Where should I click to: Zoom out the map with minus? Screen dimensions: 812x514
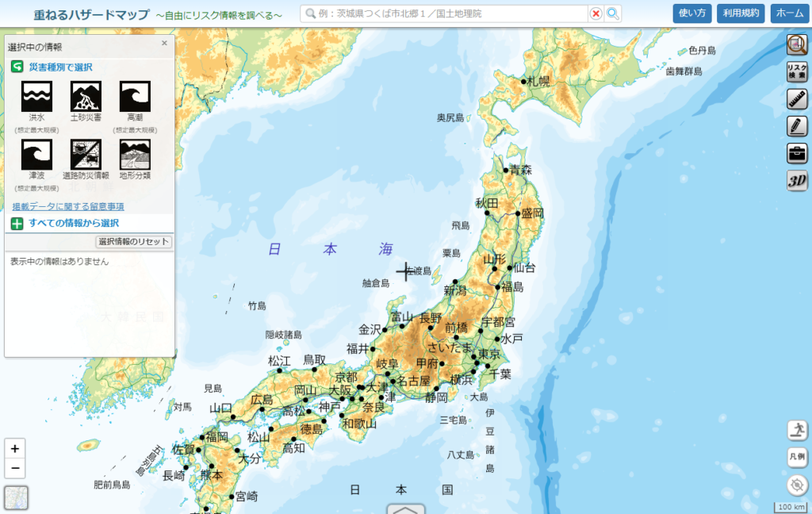point(15,469)
